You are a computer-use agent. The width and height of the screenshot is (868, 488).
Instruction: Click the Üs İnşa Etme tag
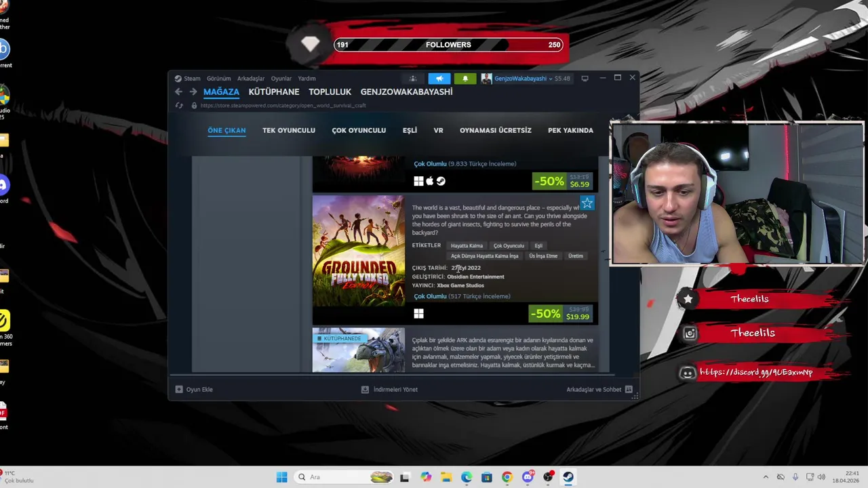point(543,256)
